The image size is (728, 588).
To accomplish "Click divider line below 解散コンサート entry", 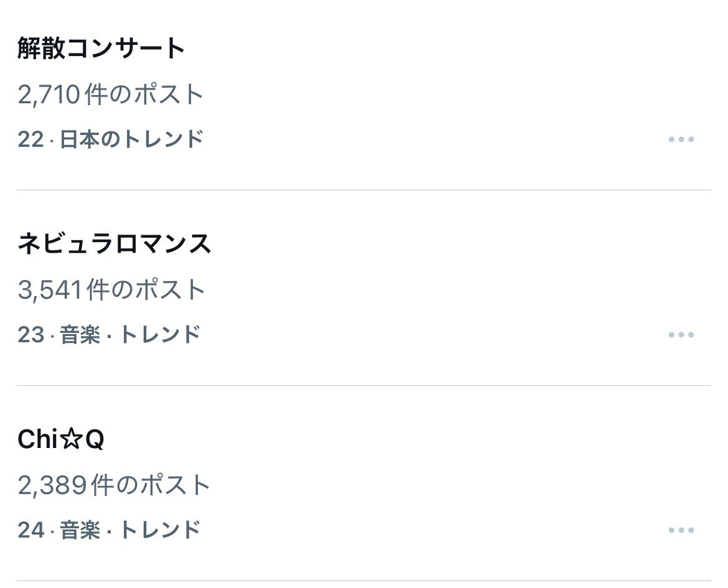I will pos(363,190).
